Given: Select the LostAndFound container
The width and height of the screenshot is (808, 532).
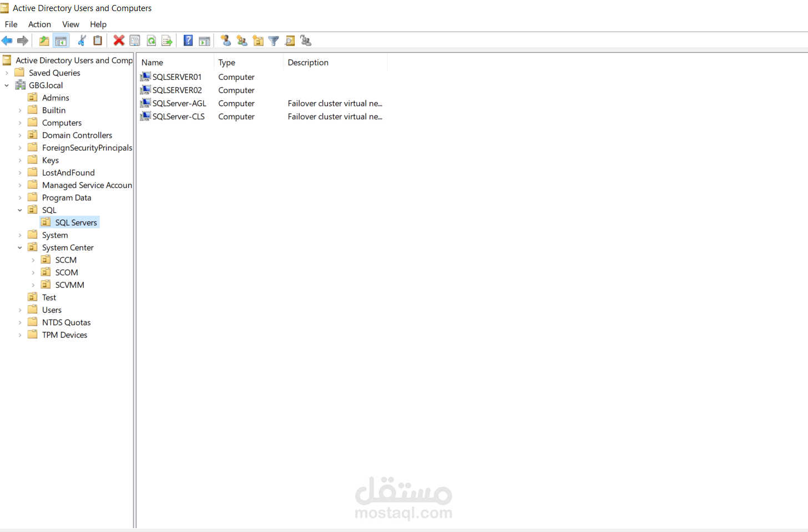Looking at the screenshot, I should tap(68, 173).
